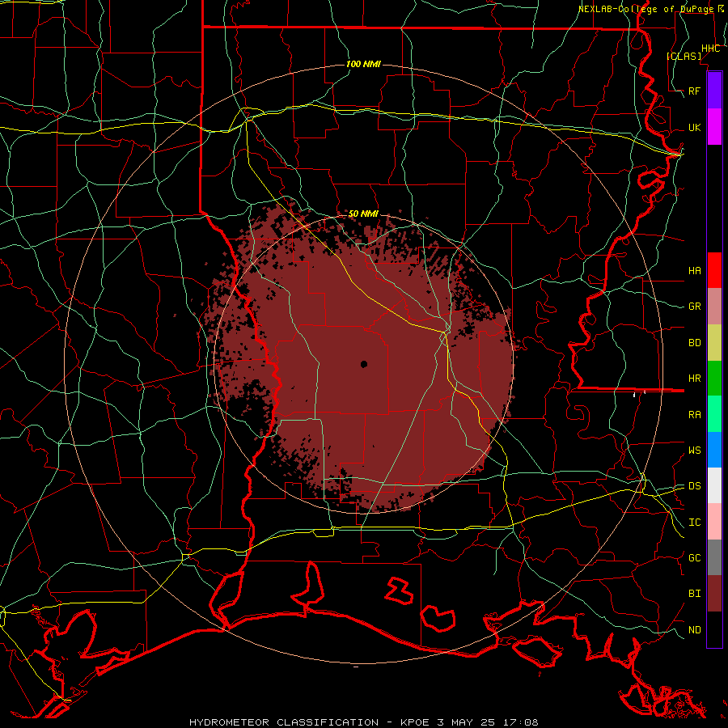This screenshot has height=728, width=728.
Task: Click the RF purple legend swatch
Action: pyautogui.click(x=714, y=91)
